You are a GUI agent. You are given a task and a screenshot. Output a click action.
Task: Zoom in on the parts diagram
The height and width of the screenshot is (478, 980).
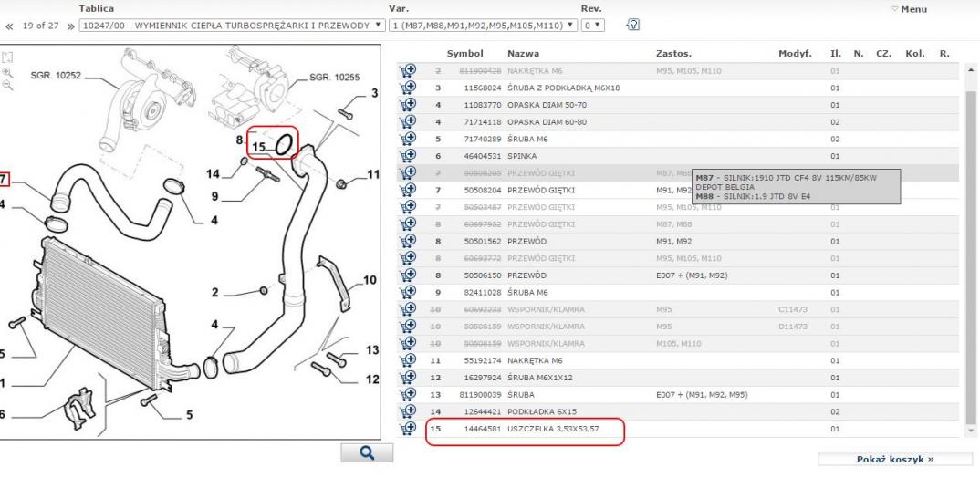(x=7, y=72)
